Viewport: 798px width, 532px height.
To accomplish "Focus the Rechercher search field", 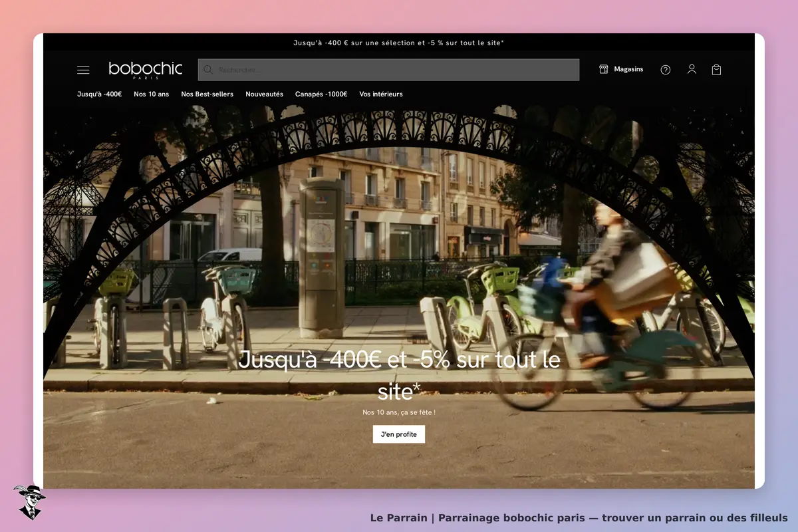I will pos(388,70).
